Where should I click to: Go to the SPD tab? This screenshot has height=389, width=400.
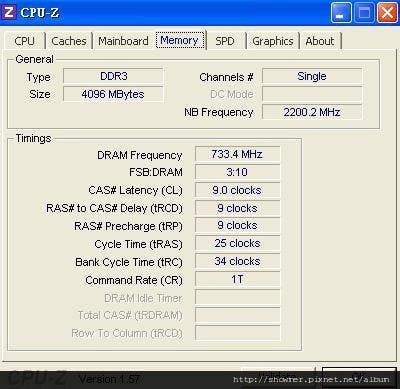[x=225, y=41]
